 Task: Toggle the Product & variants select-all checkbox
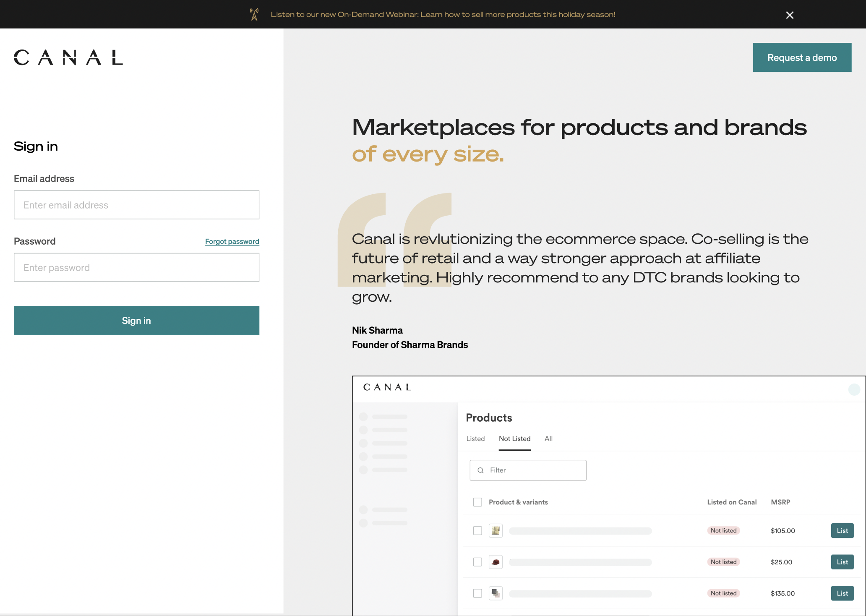[477, 502]
